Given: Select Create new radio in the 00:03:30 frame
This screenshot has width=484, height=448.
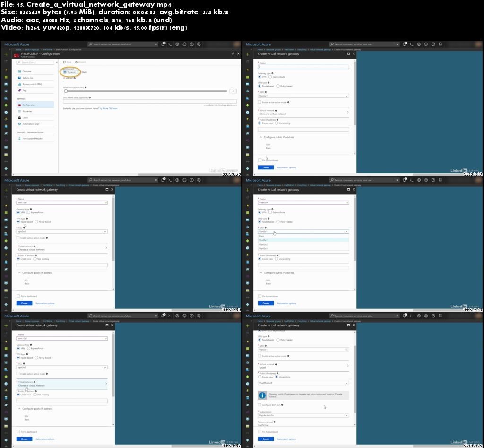Looking at the screenshot, I should click(259, 377).
